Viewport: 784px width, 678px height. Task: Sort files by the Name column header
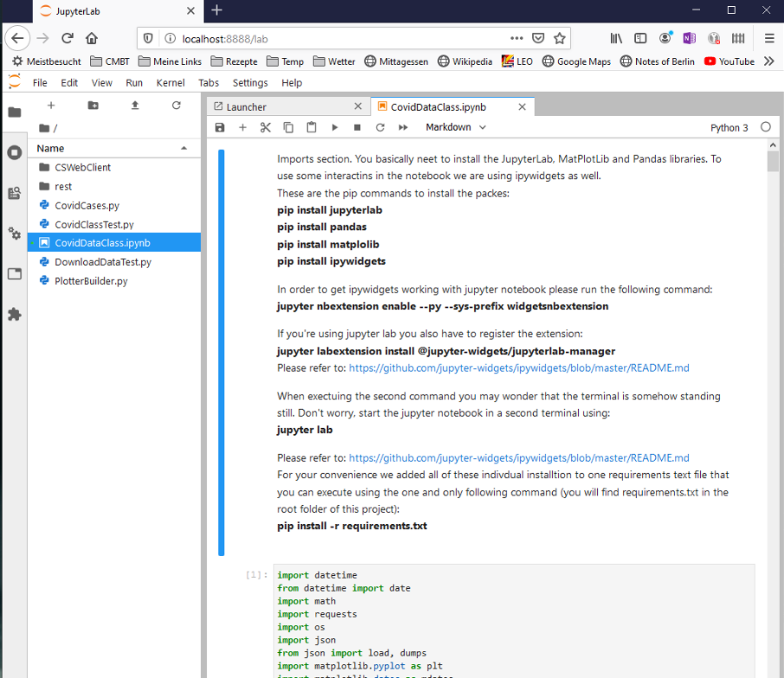click(51, 148)
